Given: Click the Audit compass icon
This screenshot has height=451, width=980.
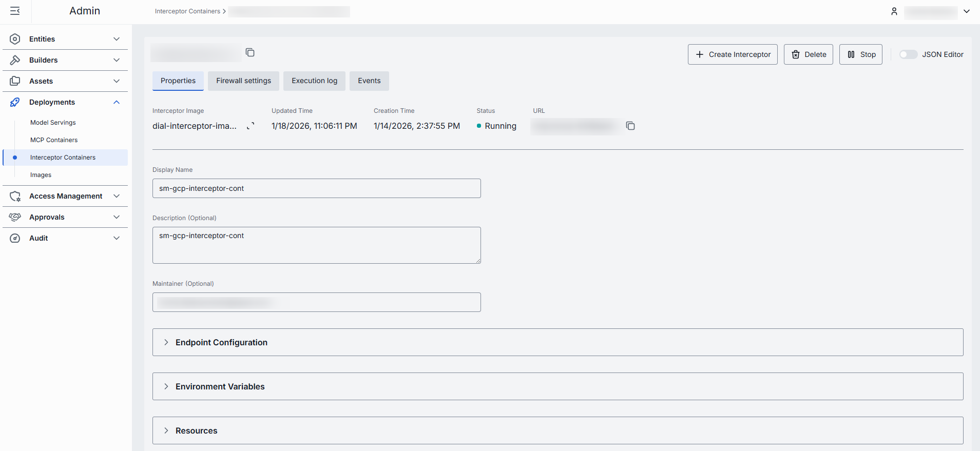Looking at the screenshot, I should point(15,238).
